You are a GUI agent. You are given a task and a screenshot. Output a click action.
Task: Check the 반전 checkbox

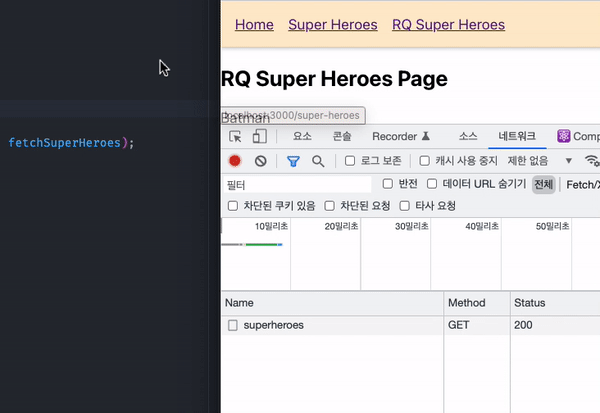point(388,184)
